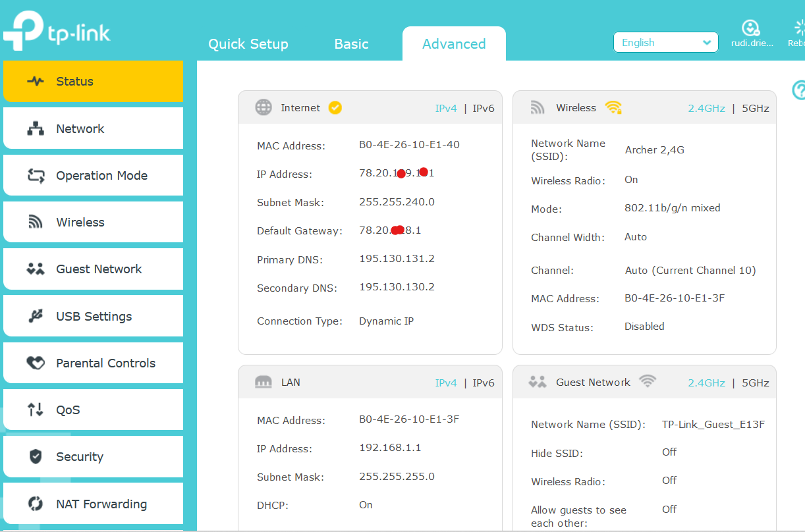Go to NAT Forwarding section
Screen dimensions: 805x532
[x=93, y=504]
